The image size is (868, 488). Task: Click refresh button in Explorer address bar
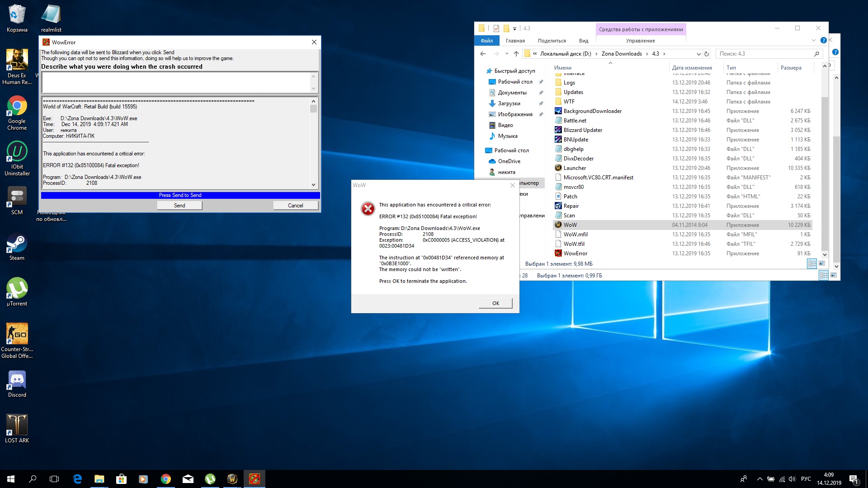pyautogui.click(x=707, y=54)
